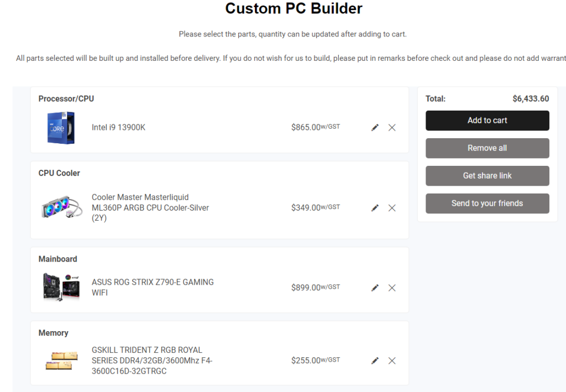Edit the ASUS ROG STRIX mainboard selection
This screenshot has height=392, width=566.
tap(375, 288)
